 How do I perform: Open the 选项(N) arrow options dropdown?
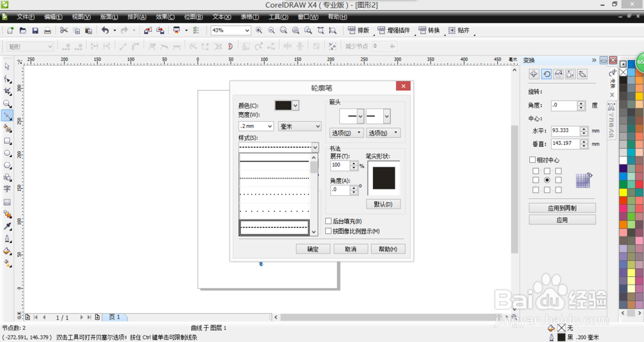[383, 133]
